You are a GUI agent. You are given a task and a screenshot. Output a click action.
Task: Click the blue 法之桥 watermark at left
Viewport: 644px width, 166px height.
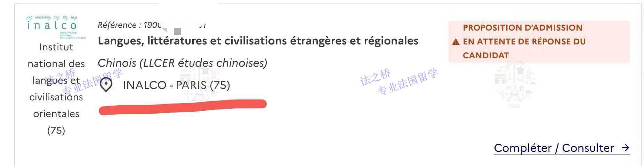pyautogui.click(x=61, y=77)
